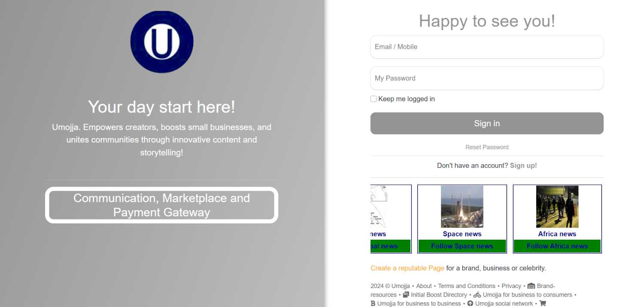
Task: Click the Umojja social network arrow icon
Action: point(470,304)
